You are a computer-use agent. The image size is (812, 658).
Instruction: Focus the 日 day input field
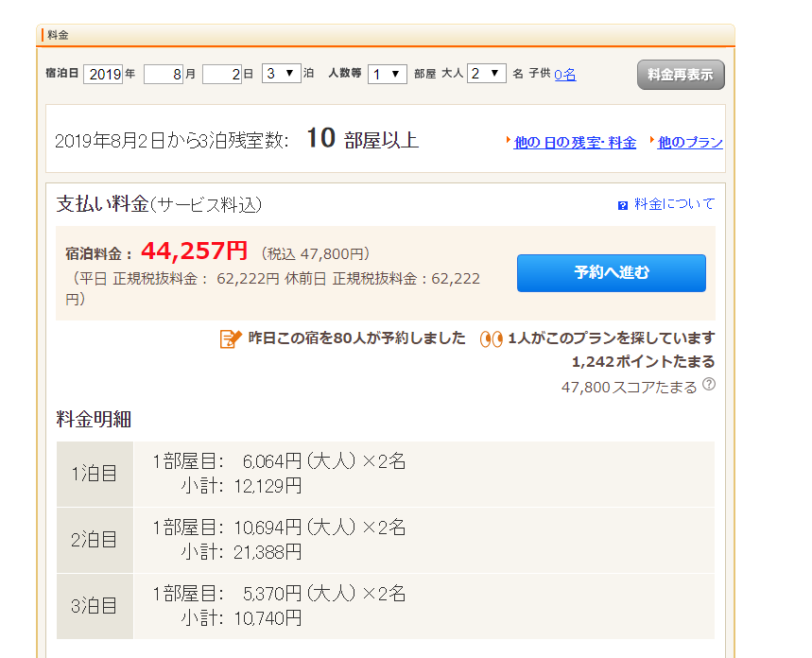222,74
